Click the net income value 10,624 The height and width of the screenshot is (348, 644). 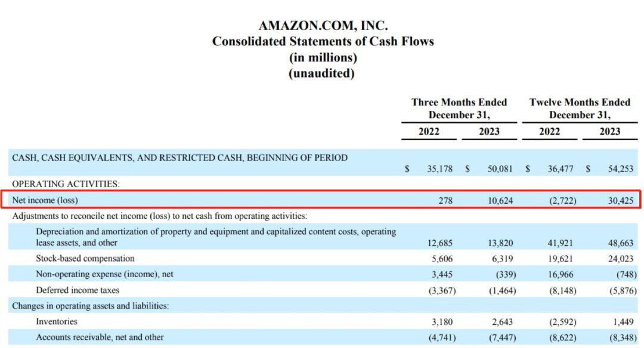[500, 201]
